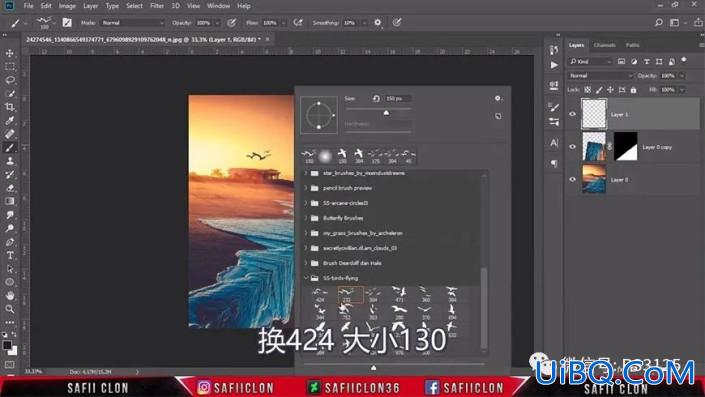Select the Pen tool

coord(9,242)
